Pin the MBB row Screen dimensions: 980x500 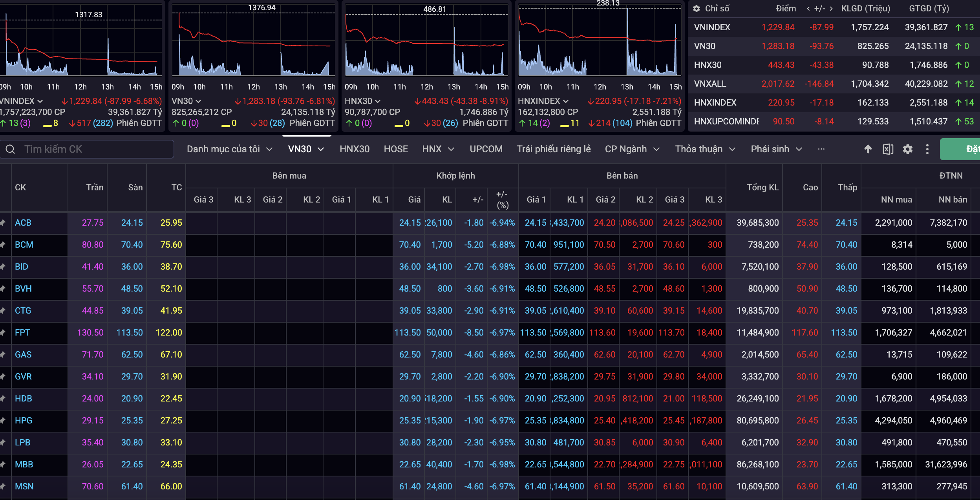(3, 464)
